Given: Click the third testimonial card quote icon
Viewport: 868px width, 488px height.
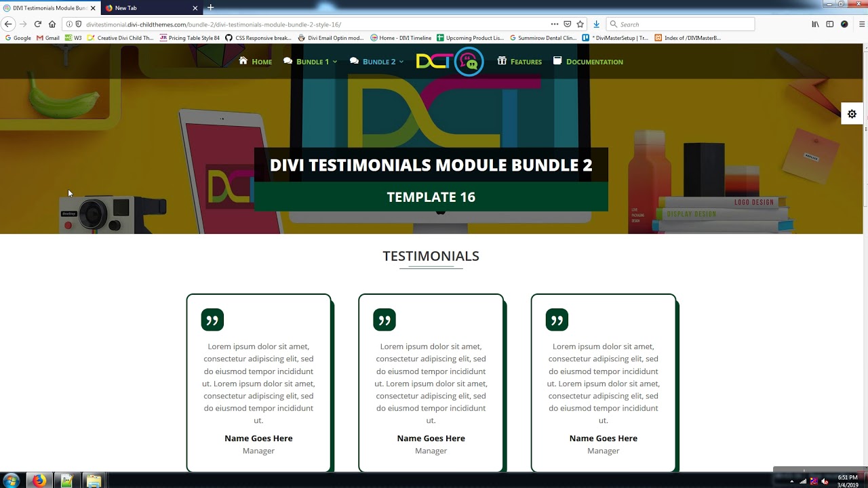Looking at the screenshot, I should (557, 320).
